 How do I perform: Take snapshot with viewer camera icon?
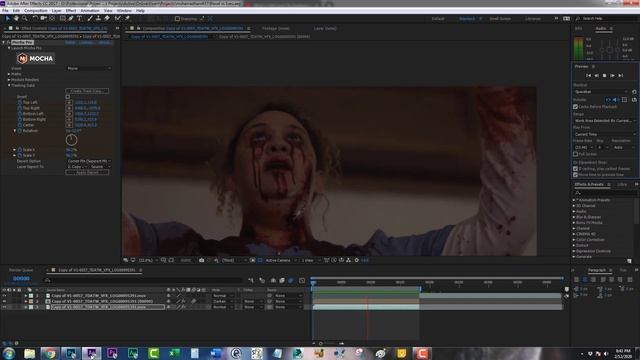point(202,260)
